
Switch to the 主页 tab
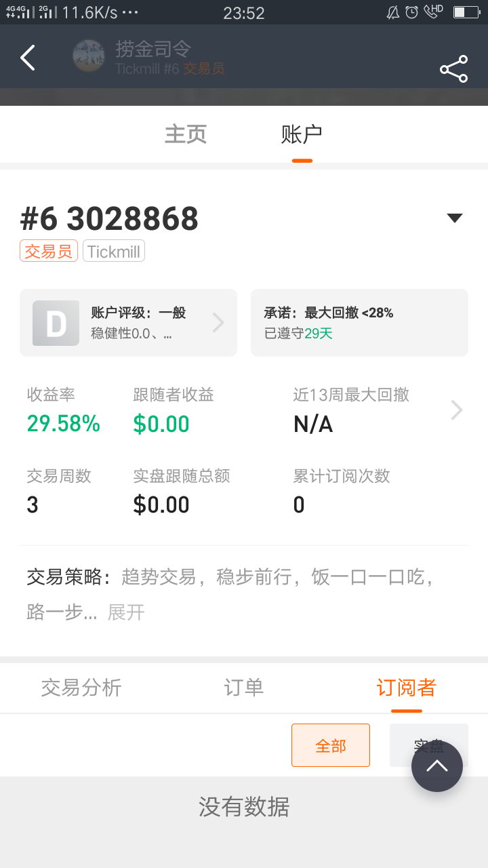186,134
